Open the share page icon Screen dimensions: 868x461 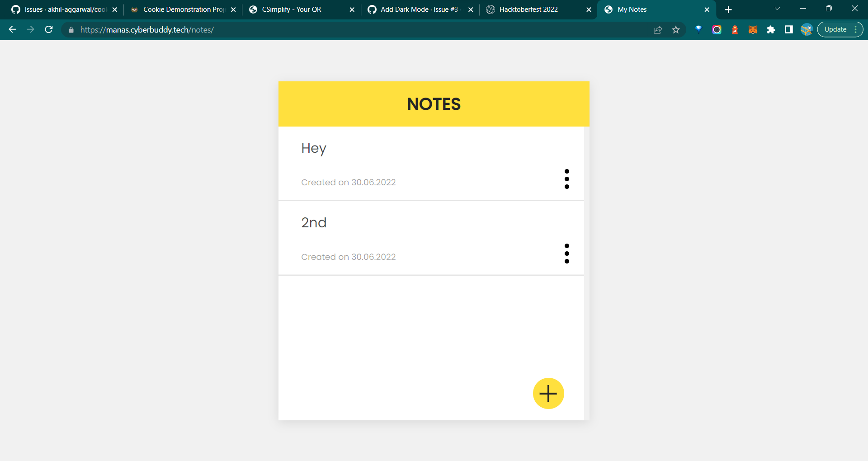click(x=658, y=29)
